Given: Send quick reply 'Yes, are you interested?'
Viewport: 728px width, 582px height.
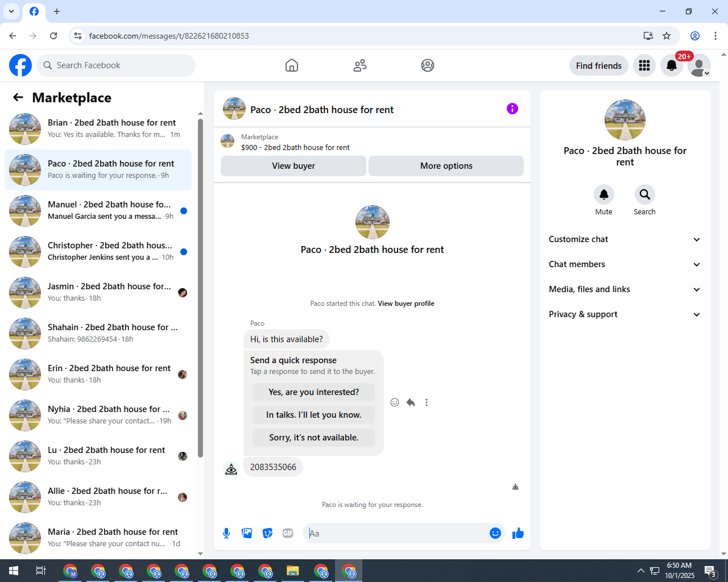Looking at the screenshot, I should tap(313, 392).
